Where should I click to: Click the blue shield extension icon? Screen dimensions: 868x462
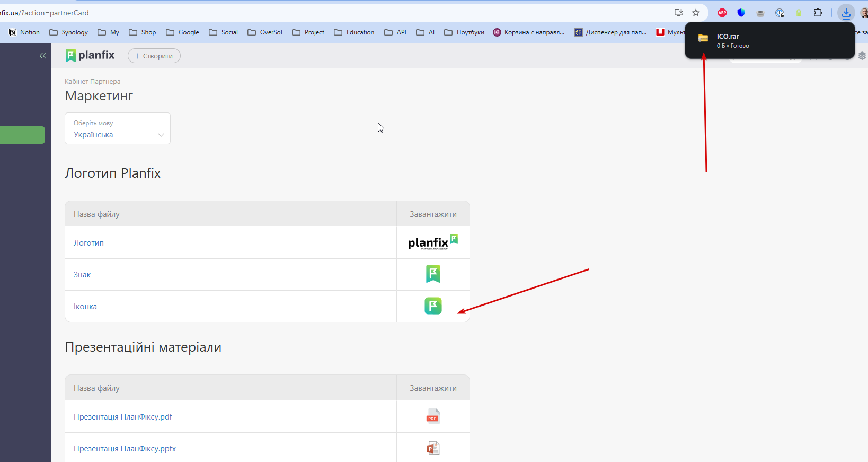[741, 13]
